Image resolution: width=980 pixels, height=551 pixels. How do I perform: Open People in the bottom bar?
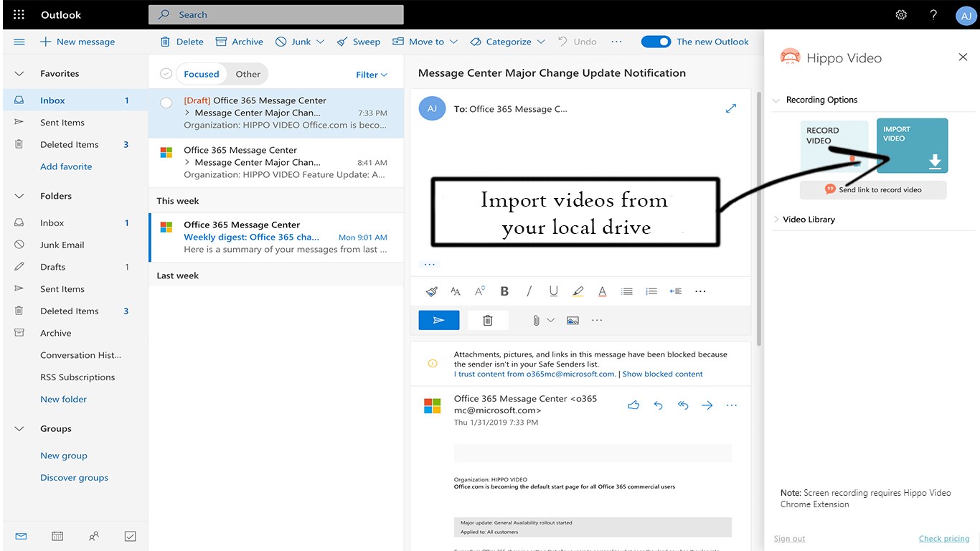pyautogui.click(x=94, y=536)
